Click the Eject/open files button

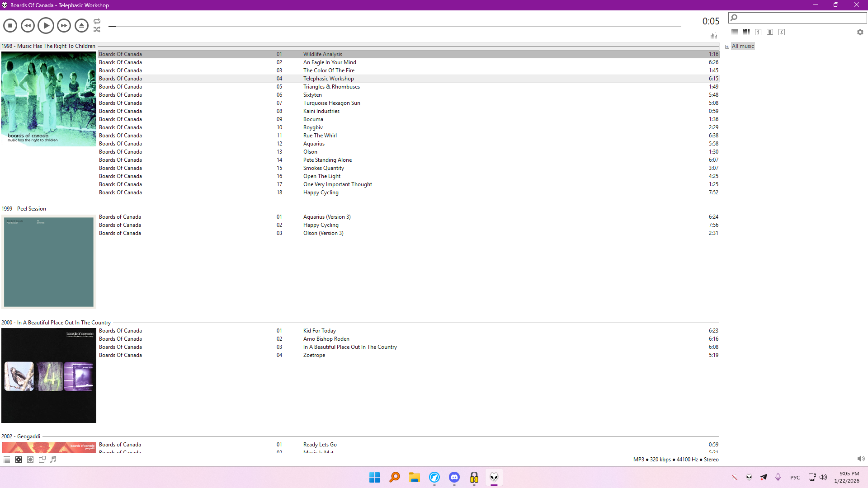pyautogui.click(x=81, y=26)
